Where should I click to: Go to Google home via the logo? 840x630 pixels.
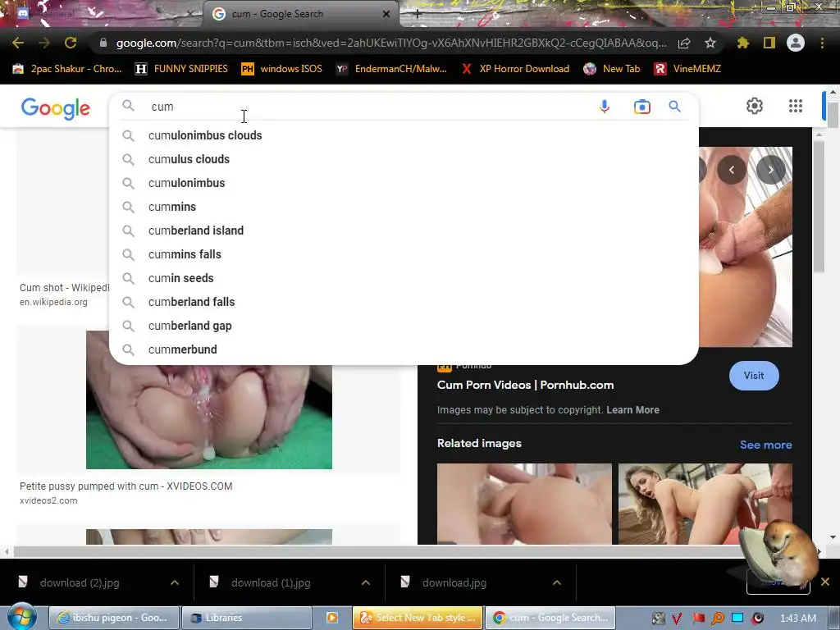tap(56, 108)
